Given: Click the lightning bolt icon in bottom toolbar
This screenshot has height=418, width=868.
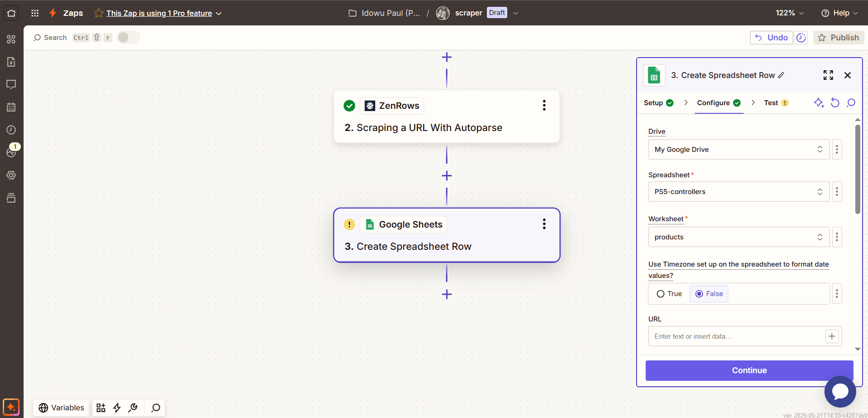Looking at the screenshot, I should (x=117, y=408).
